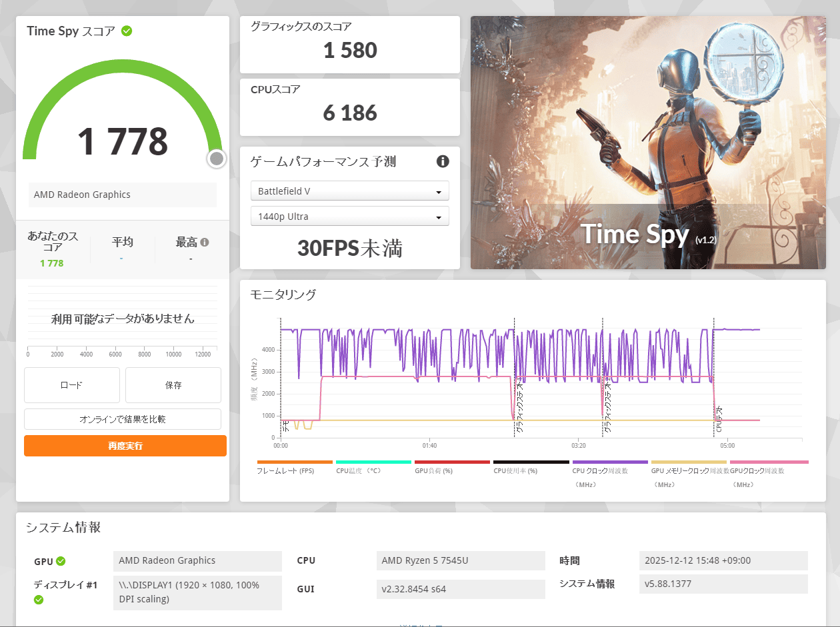The width and height of the screenshot is (840, 627).
Task: Click the AMD Ryzen 5 7545U CPU field
Action: point(461,560)
